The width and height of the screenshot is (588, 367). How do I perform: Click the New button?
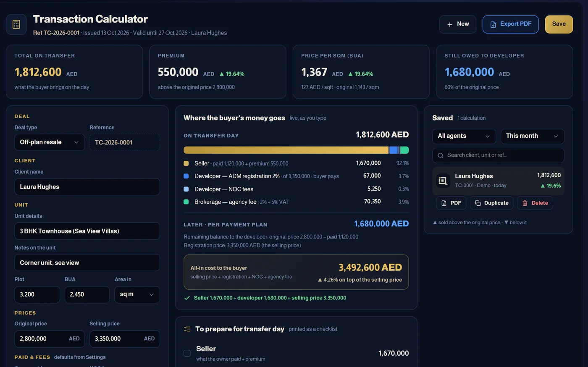457,24
